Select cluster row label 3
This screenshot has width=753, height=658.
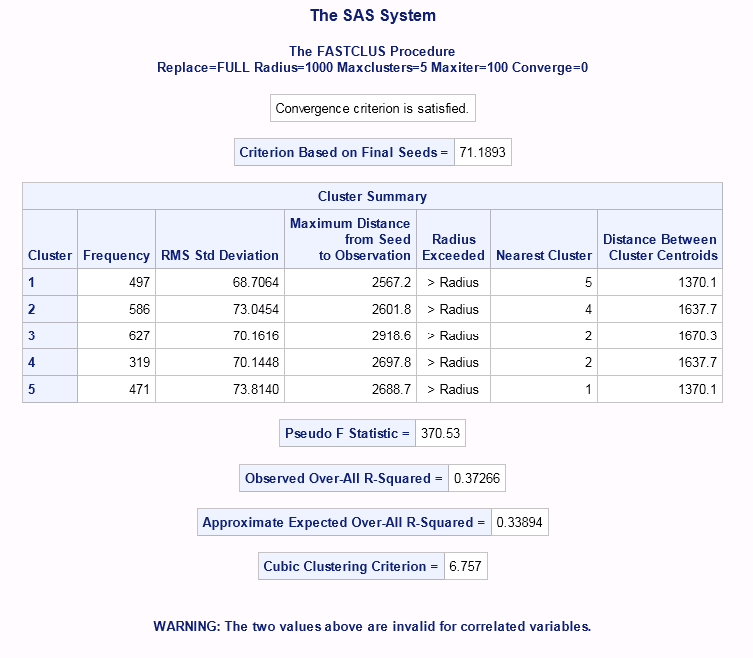[50, 335]
